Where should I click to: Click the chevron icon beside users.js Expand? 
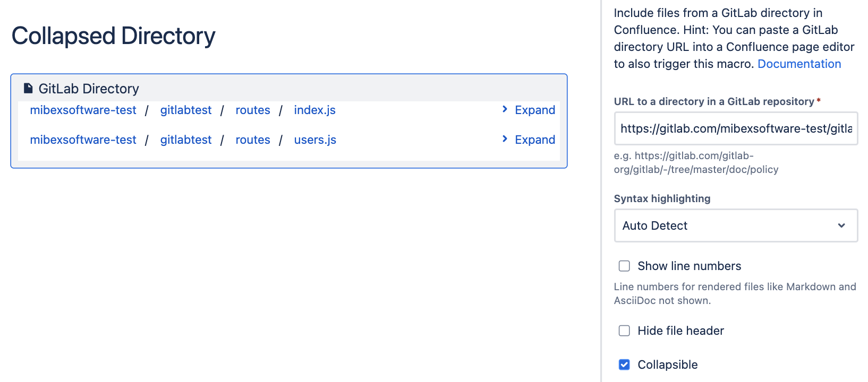pyautogui.click(x=504, y=139)
